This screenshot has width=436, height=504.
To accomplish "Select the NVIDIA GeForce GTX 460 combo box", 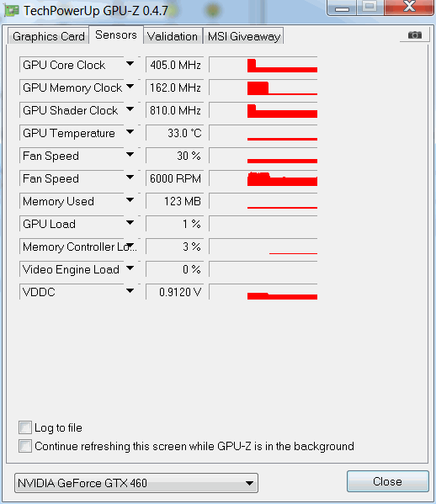I will pyautogui.click(x=136, y=483).
